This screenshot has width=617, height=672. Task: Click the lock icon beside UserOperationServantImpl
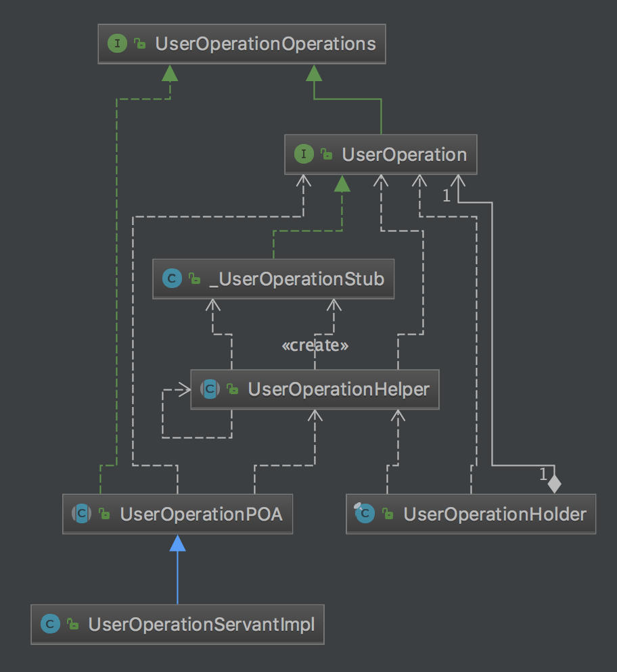(x=73, y=624)
